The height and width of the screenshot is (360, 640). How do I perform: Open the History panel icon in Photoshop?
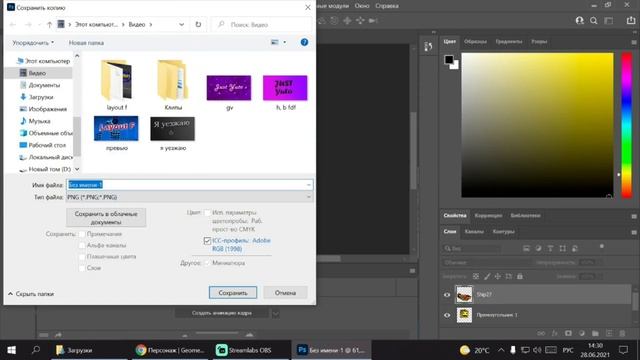coord(428,47)
